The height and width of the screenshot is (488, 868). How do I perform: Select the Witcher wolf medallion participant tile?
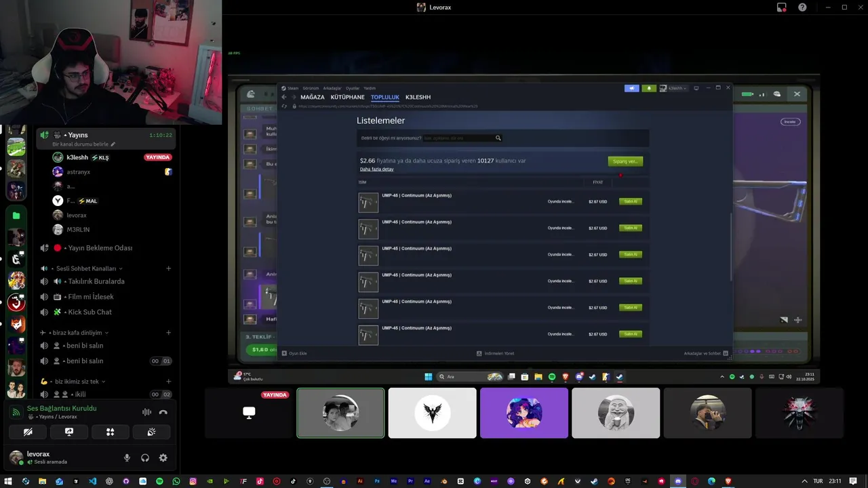coord(799,413)
